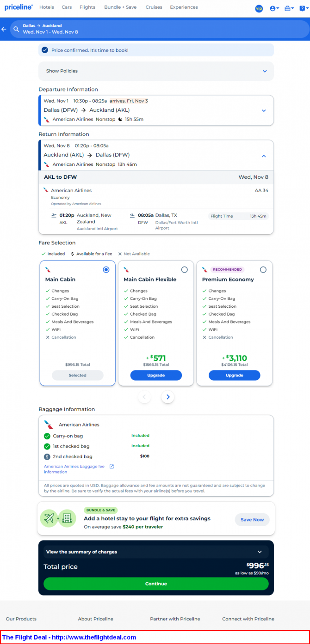Click the +$571 upgrade price

(156, 358)
